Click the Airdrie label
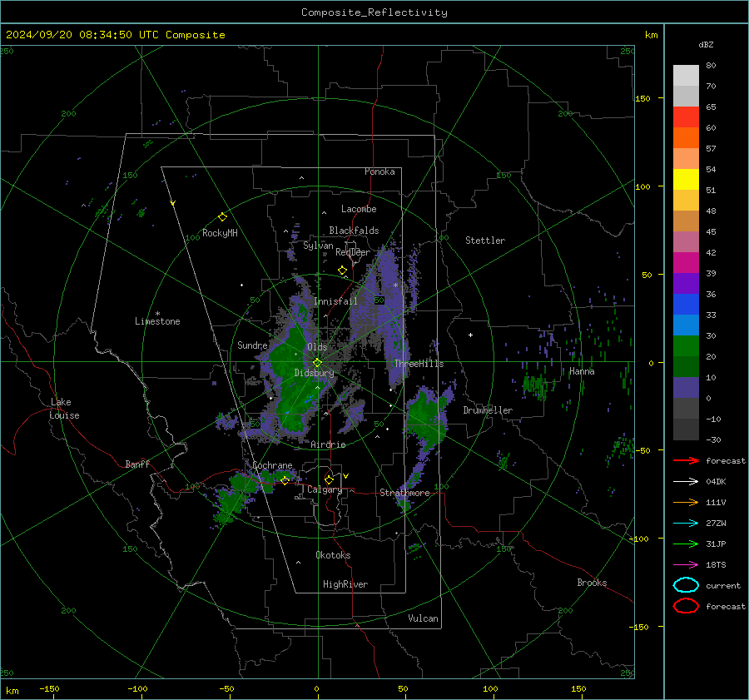The width and height of the screenshot is (749, 700). pos(328,444)
